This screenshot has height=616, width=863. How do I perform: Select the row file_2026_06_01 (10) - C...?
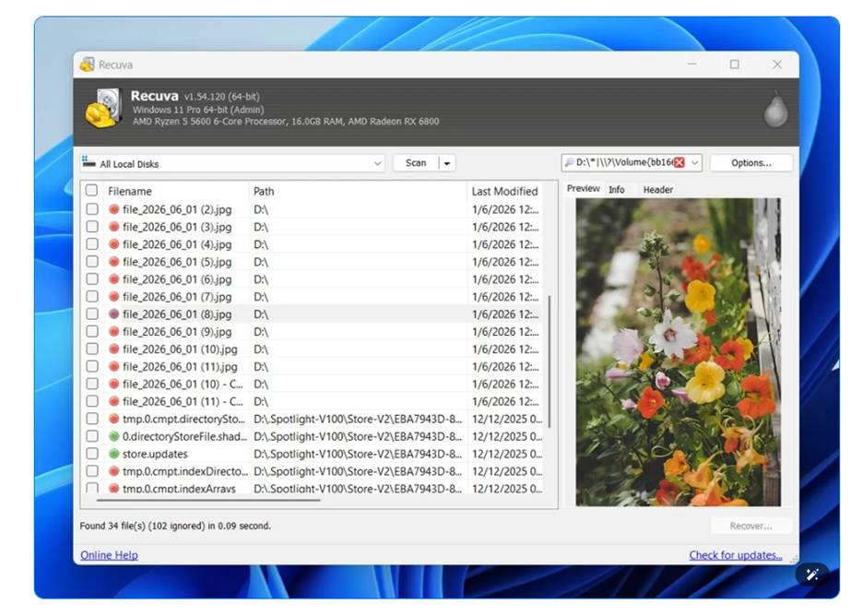coord(312,384)
